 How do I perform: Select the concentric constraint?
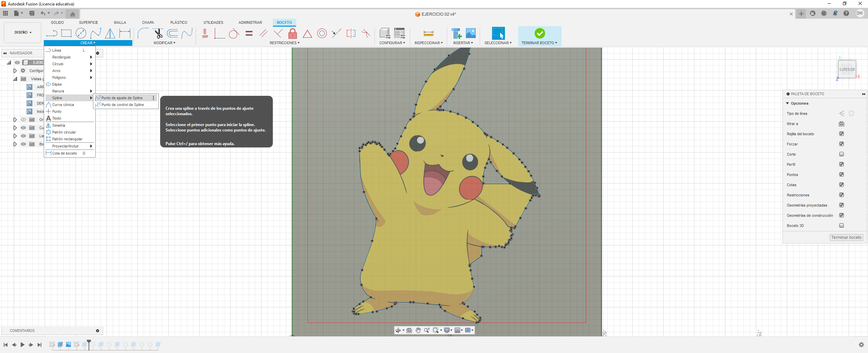click(x=322, y=33)
